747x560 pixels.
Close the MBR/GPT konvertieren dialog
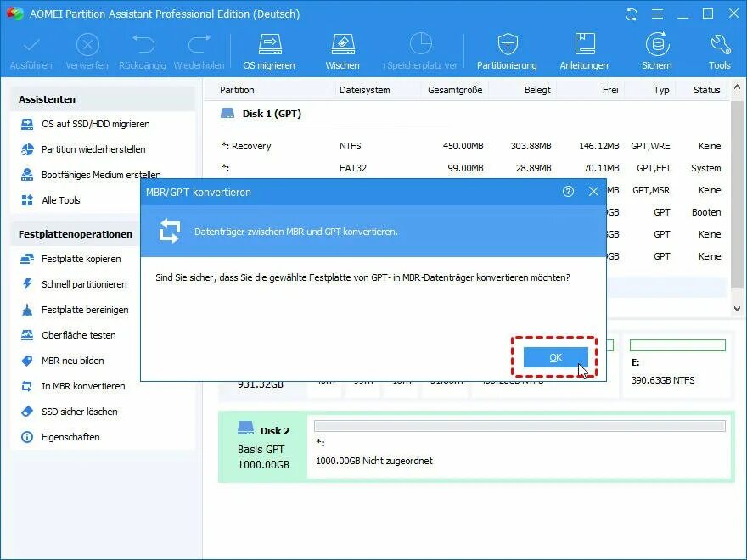[x=593, y=192]
